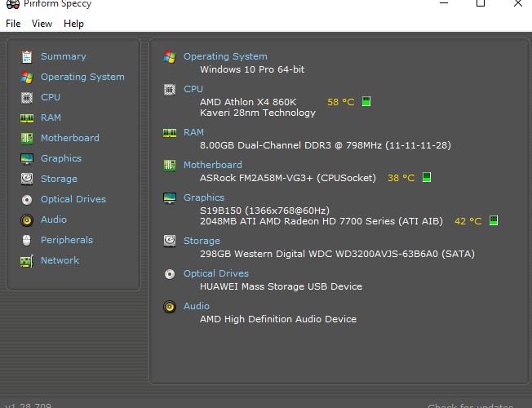Click the Network card icon in sidebar
Screen dimensions: 532x408
point(27,260)
